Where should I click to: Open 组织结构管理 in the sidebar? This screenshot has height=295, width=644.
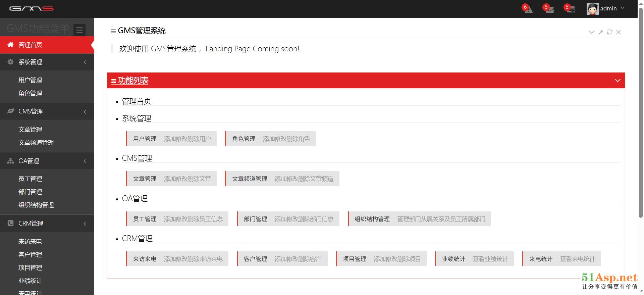(36, 205)
